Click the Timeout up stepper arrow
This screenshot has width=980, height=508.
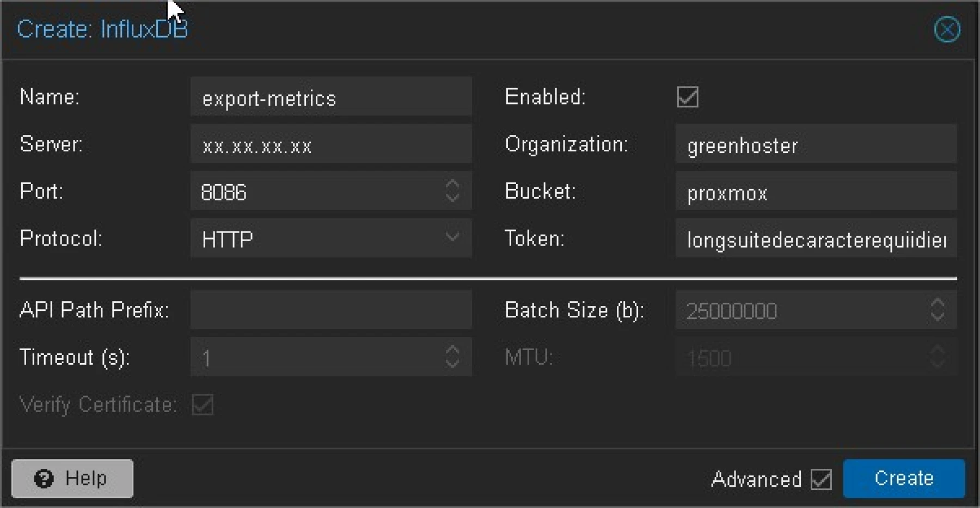452,351
